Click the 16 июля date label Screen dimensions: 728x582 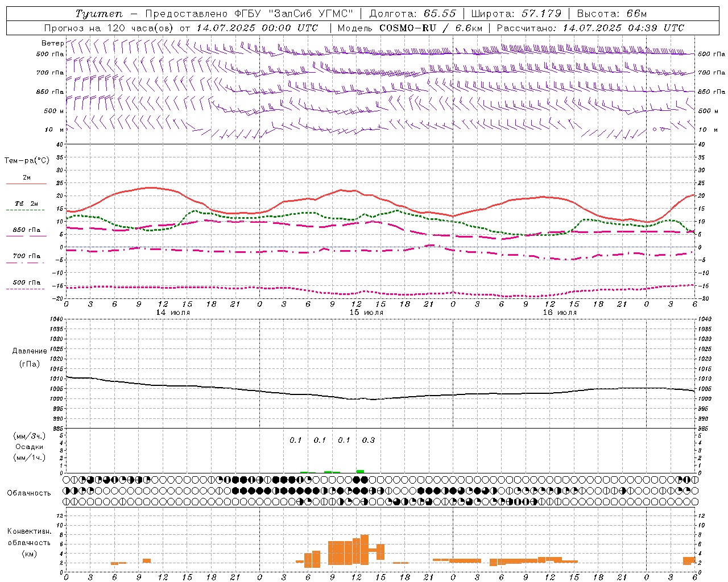(x=559, y=313)
